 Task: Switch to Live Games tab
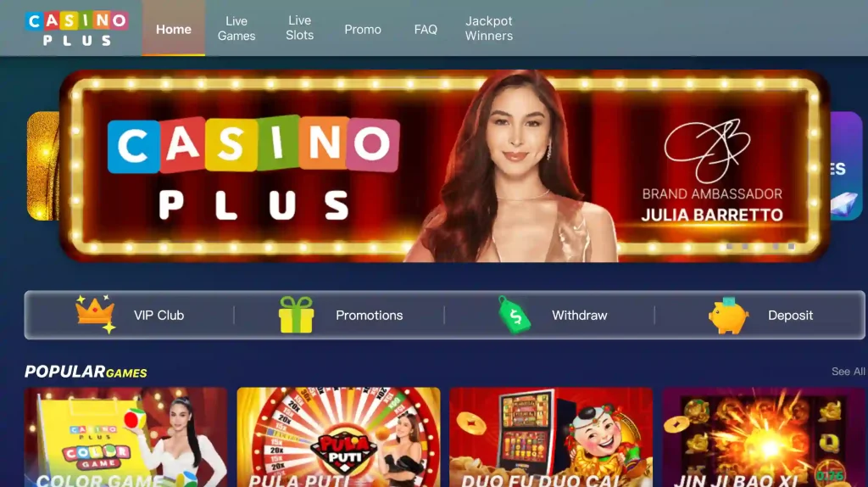[236, 28]
